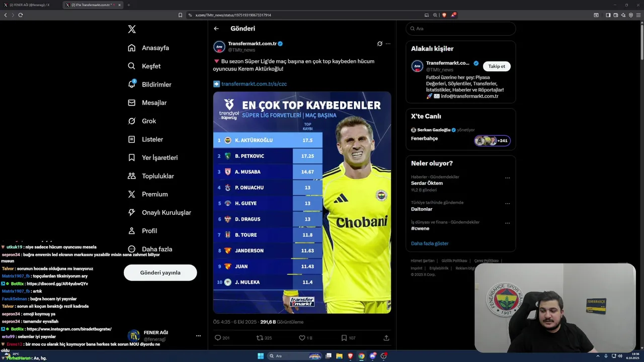Image resolution: width=644 pixels, height=362 pixels.
Task: Open the Windows Start menu
Action: pyautogui.click(x=261, y=356)
